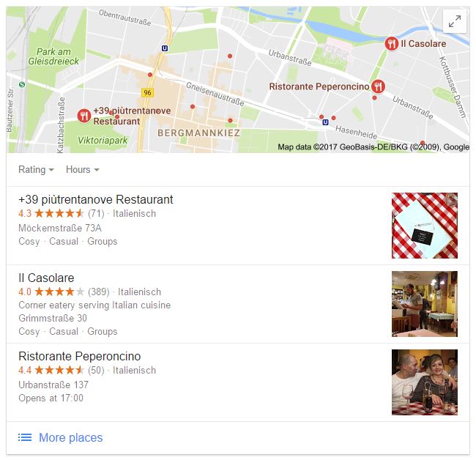Click the Peperoncino couple photo thumbnail
Image resolution: width=476 pixels, height=460 pixels.
[x=425, y=382]
